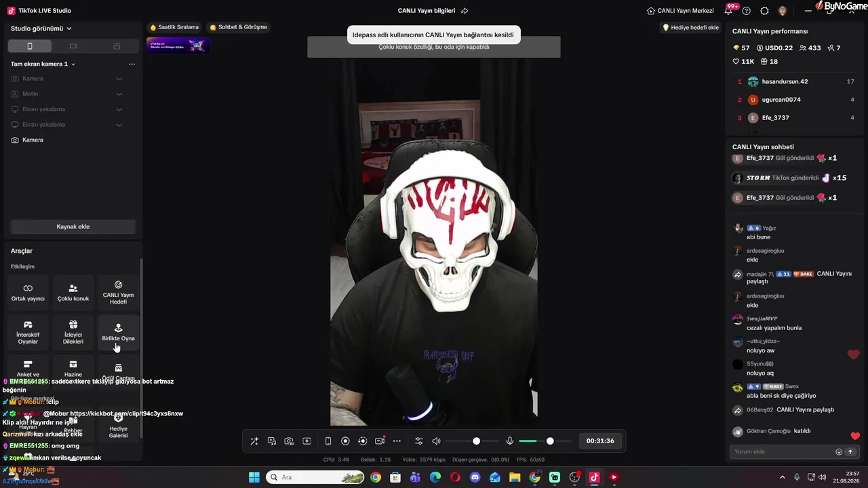Click the dashed-circle replay icon
Screen dimensions: 868x488
(363, 441)
